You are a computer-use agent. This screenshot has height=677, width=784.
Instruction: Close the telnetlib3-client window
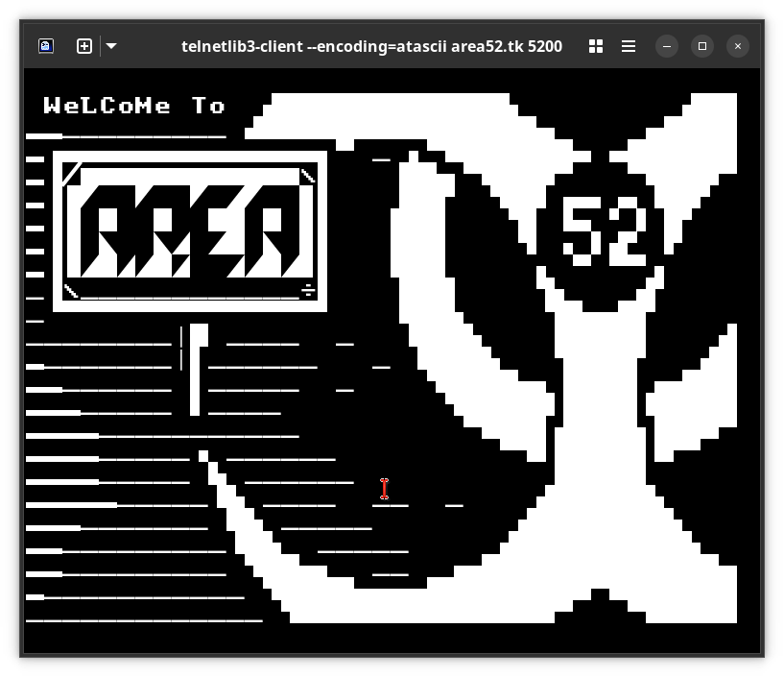737,46
